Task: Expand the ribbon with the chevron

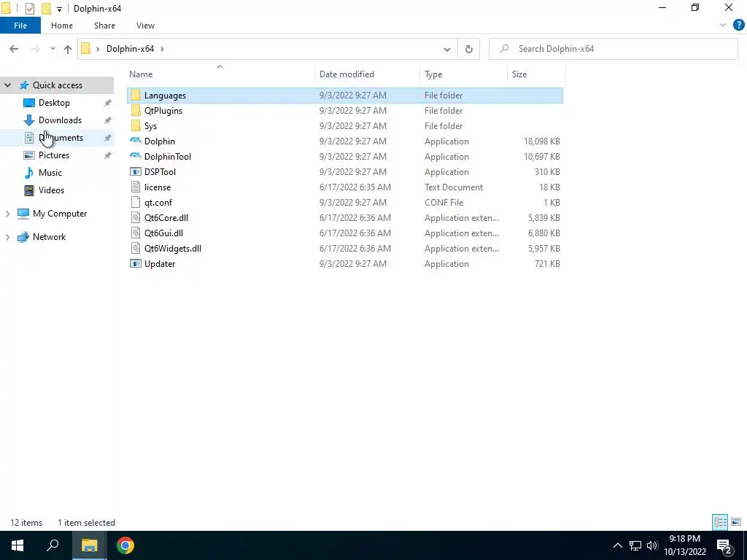Action: pos(723,26)
